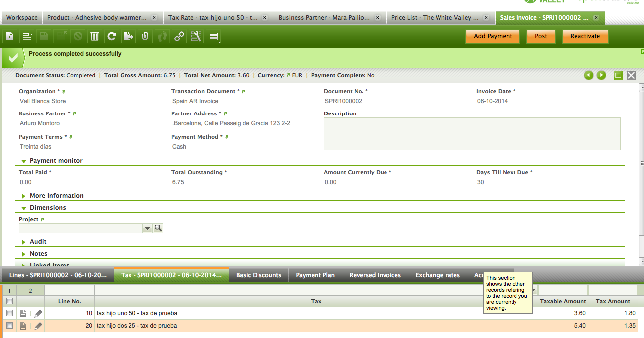Screen dimensions: 644x338
Task: Open the Project dropdown arrow
Action: click(x=147, y=228)
